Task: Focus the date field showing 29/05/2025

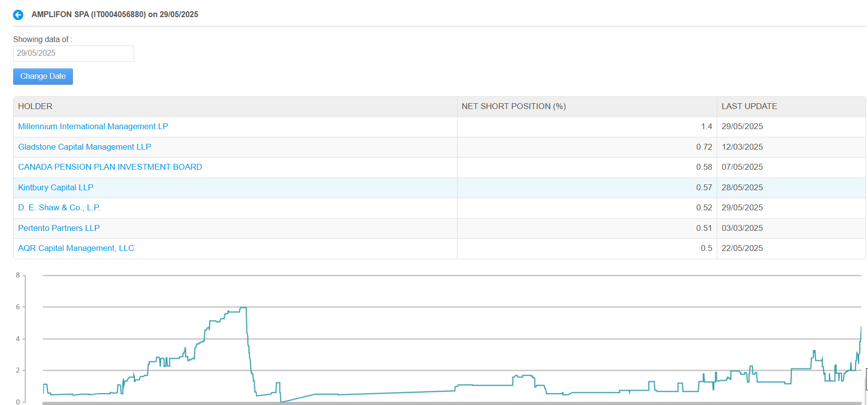Action: pos(73,53)
